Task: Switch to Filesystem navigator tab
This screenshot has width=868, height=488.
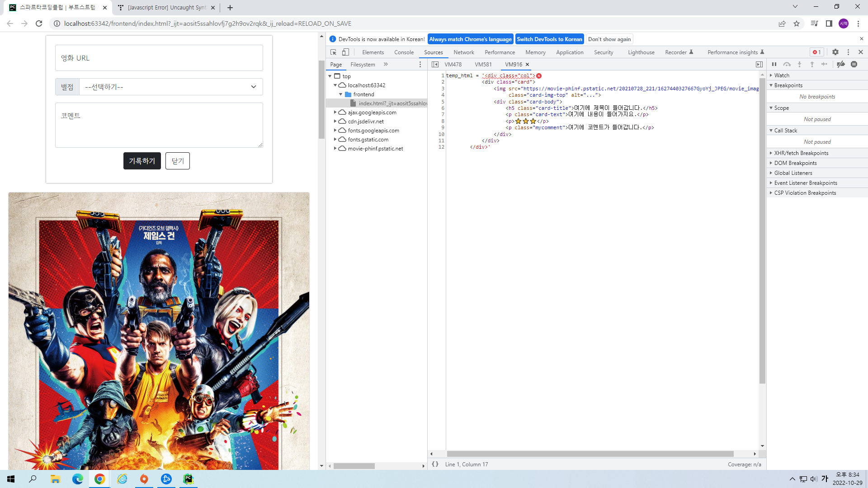Action: pyautogui.click(x=363, y=65)
